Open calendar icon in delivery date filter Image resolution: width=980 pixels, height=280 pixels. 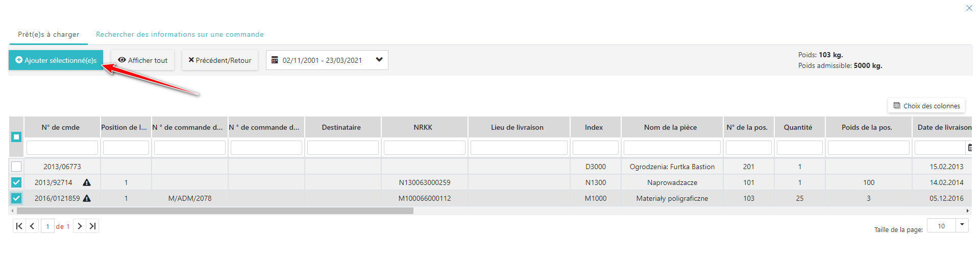[969, 148]
